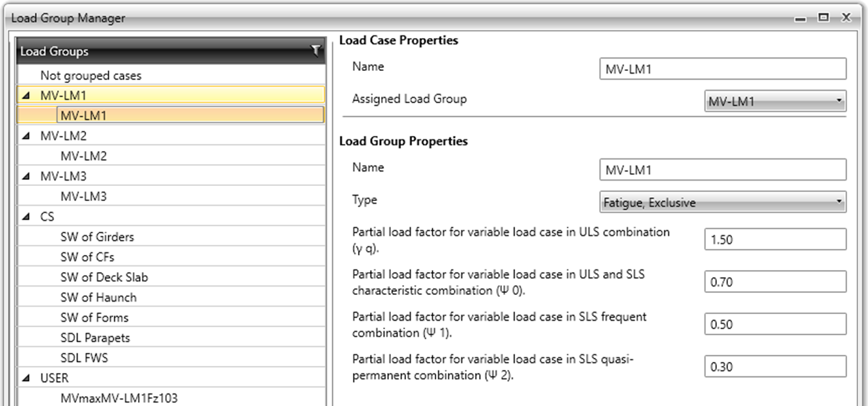Collapse the MV-LM2 group node
The height and width of the screenshot is (406, 868).
coord(25,137)
